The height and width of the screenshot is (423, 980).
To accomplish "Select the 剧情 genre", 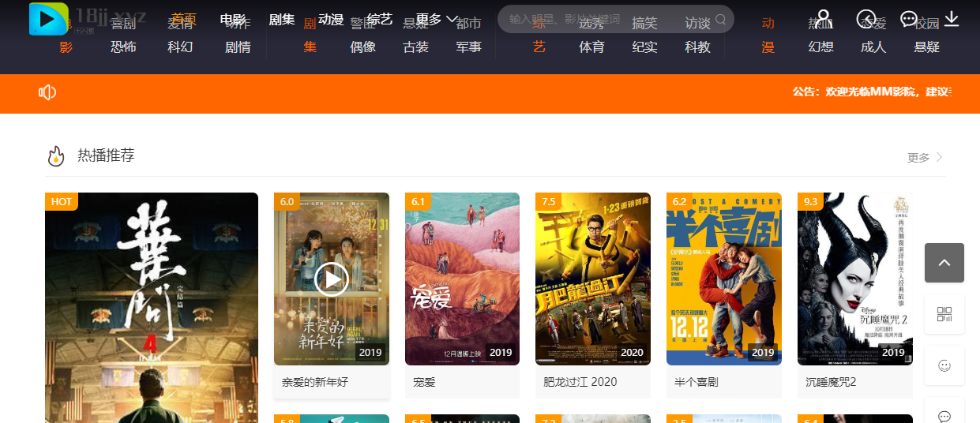I will pos(238,47).
